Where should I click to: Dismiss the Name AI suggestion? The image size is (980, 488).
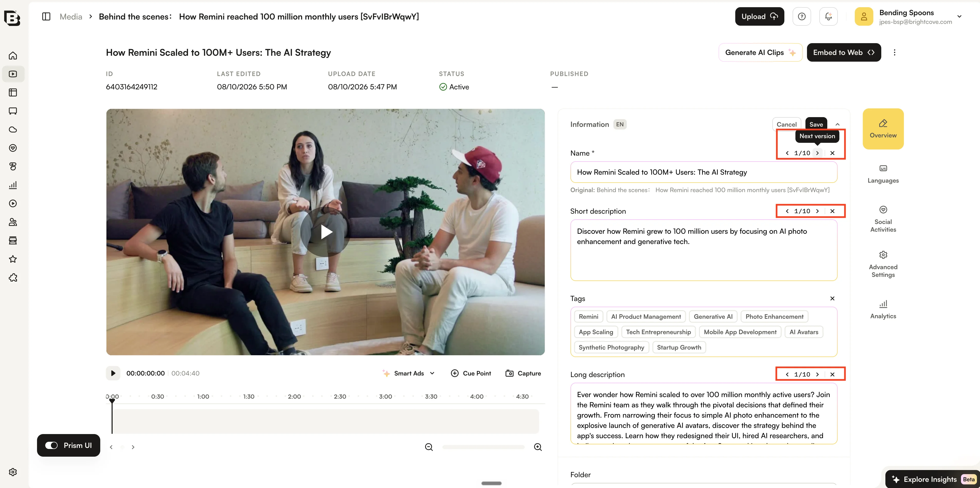click(832, 153)
